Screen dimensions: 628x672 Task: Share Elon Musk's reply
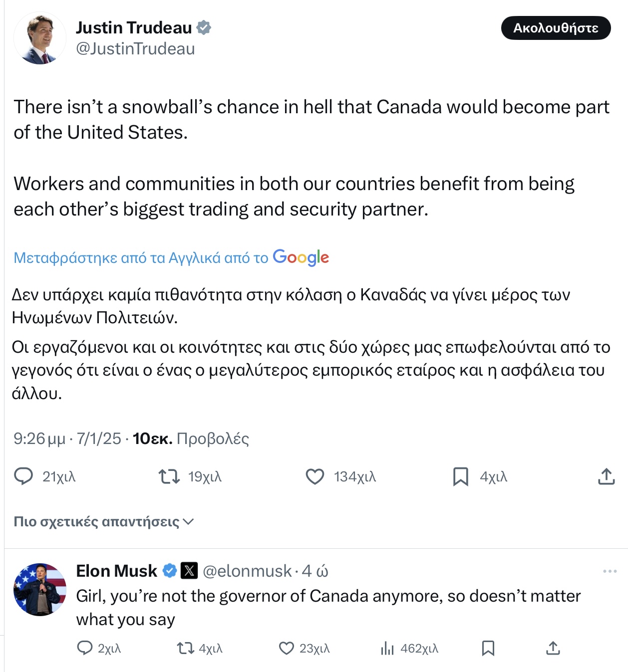(x=553, y=648)
